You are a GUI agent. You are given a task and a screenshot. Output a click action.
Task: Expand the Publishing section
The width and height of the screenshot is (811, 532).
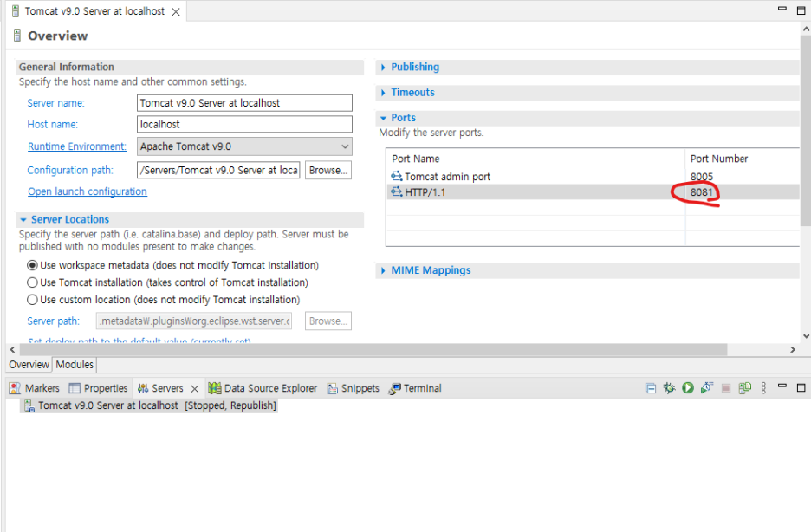383,68
